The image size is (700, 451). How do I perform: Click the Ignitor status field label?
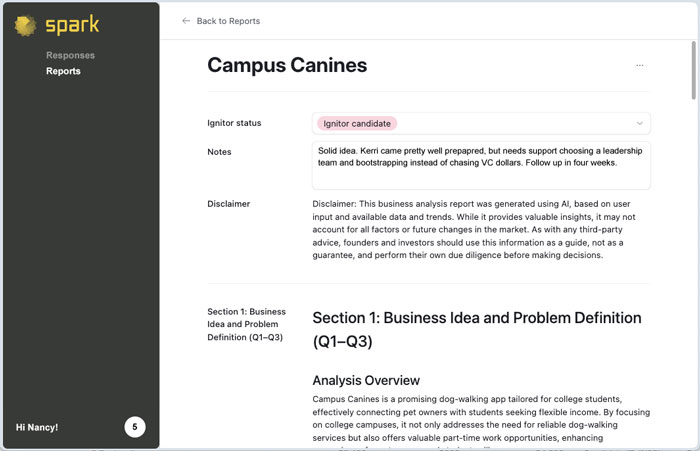tap(234, 123)
